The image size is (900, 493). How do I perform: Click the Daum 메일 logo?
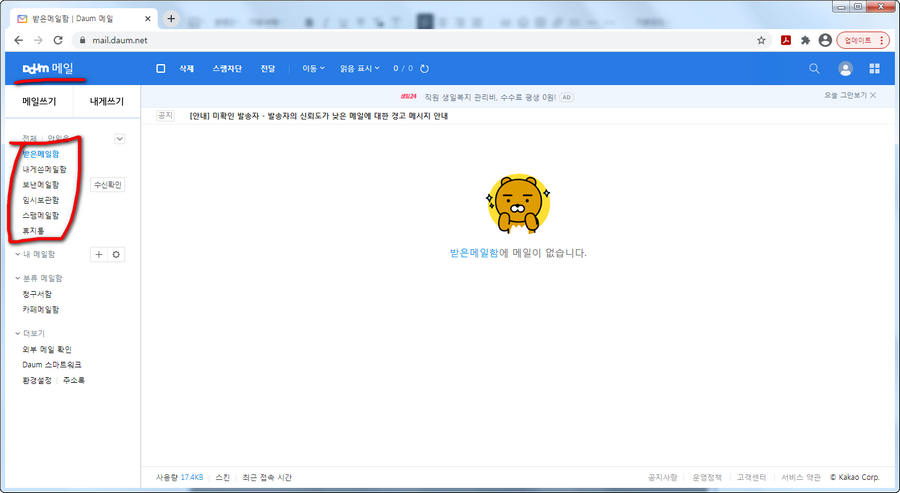(x=48, y=68)
